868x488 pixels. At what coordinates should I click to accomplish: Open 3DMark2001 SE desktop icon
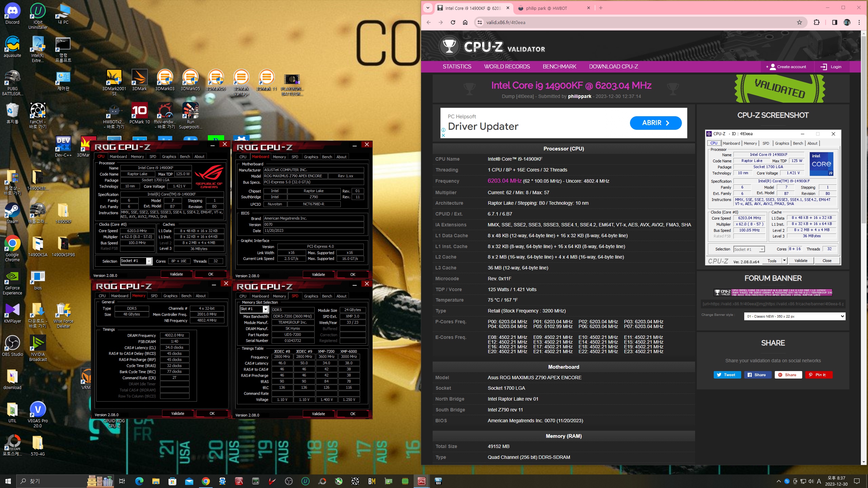(x=114, y=82)
